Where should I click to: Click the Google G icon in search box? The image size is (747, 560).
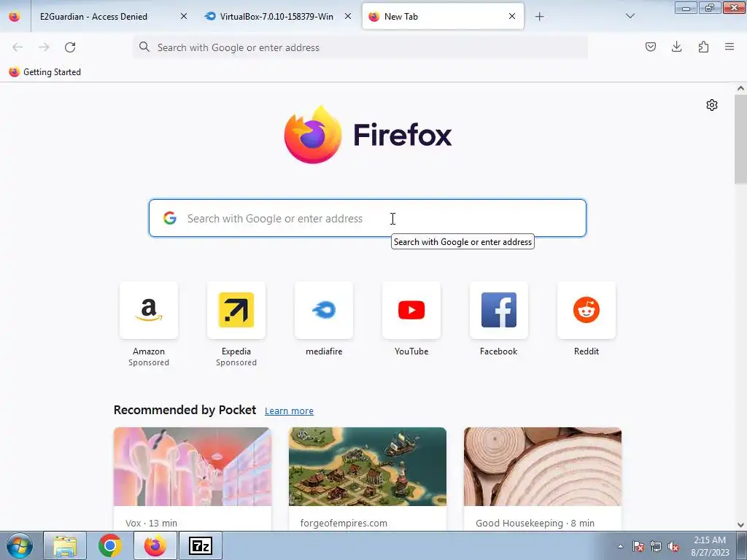169,218
